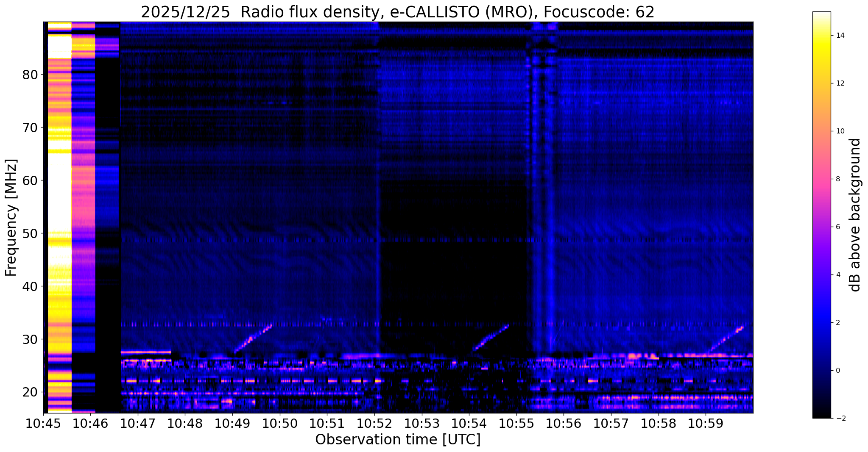Select the 10:56 time tick label
This screenshot has height=452, width=868.
click(x=564, y=424)
